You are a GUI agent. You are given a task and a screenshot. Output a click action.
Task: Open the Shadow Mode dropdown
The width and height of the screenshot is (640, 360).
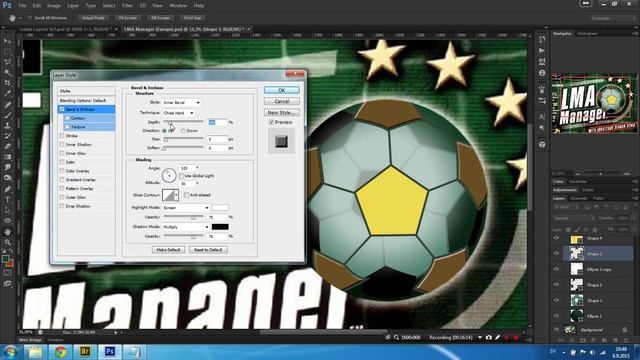click(x=186, y=227)
